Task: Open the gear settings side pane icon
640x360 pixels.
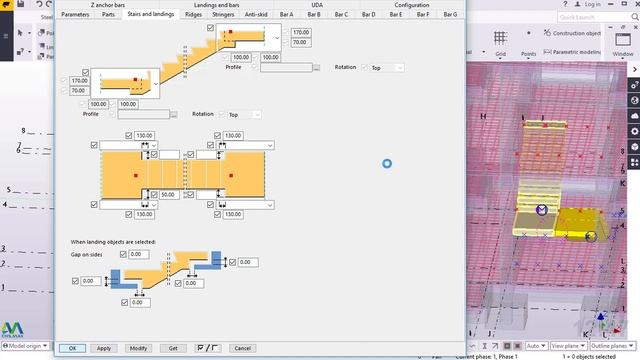Action: [x=634, y=131]
